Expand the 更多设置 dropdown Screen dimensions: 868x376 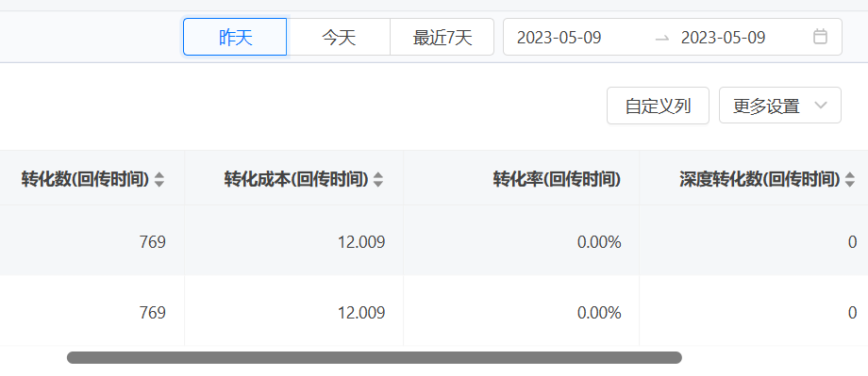(780, 106)
